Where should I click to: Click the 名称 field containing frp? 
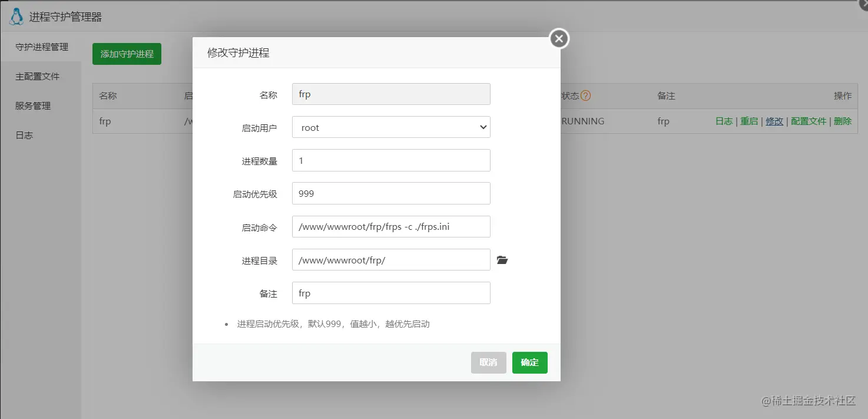pos(391,94)
